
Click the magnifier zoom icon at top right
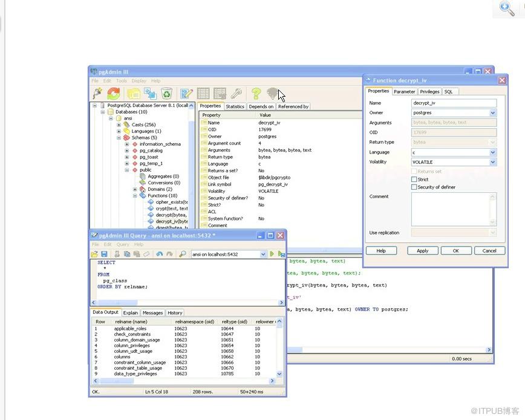pos(507,8)
